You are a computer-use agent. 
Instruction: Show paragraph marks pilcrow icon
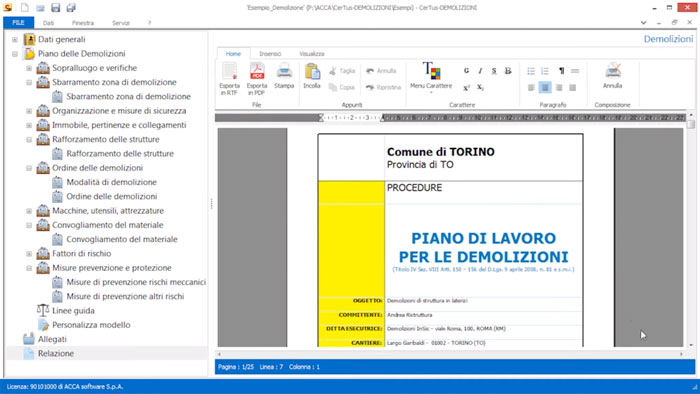pyautogui.click(x=561, y=71)
